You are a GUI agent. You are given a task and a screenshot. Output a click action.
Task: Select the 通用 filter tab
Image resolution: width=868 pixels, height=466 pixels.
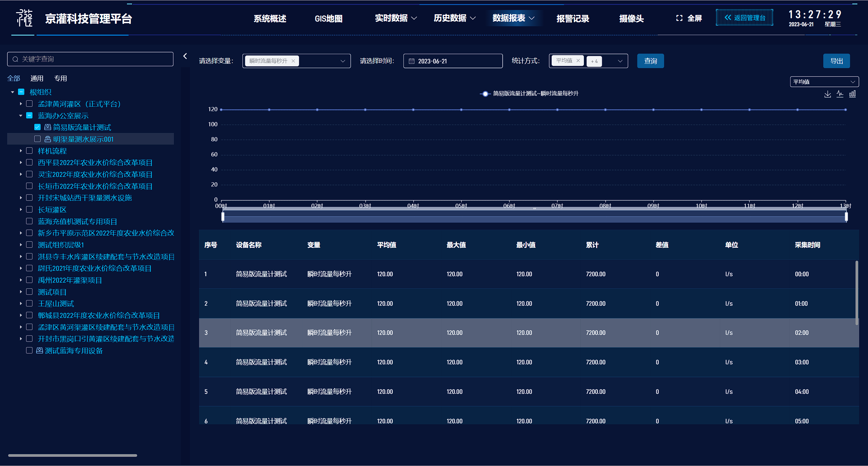(37, 78)
